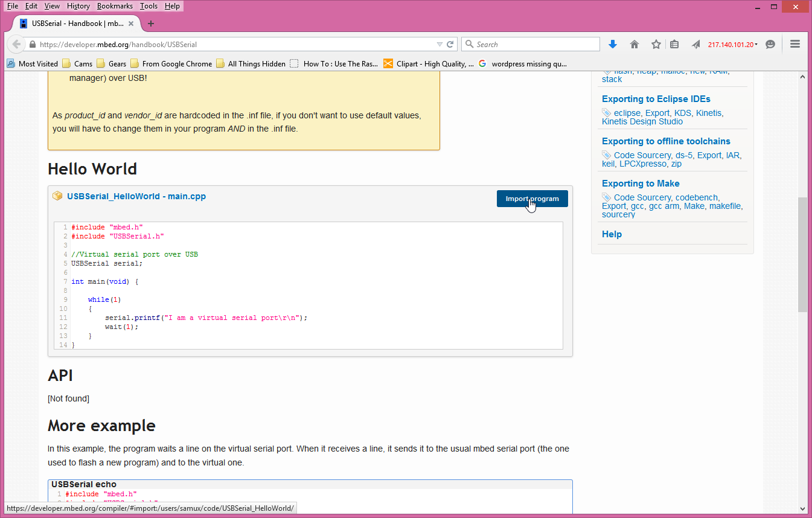Show the bookmarks list icon
This screenshot has height=518, width=812.
point(674,44)
